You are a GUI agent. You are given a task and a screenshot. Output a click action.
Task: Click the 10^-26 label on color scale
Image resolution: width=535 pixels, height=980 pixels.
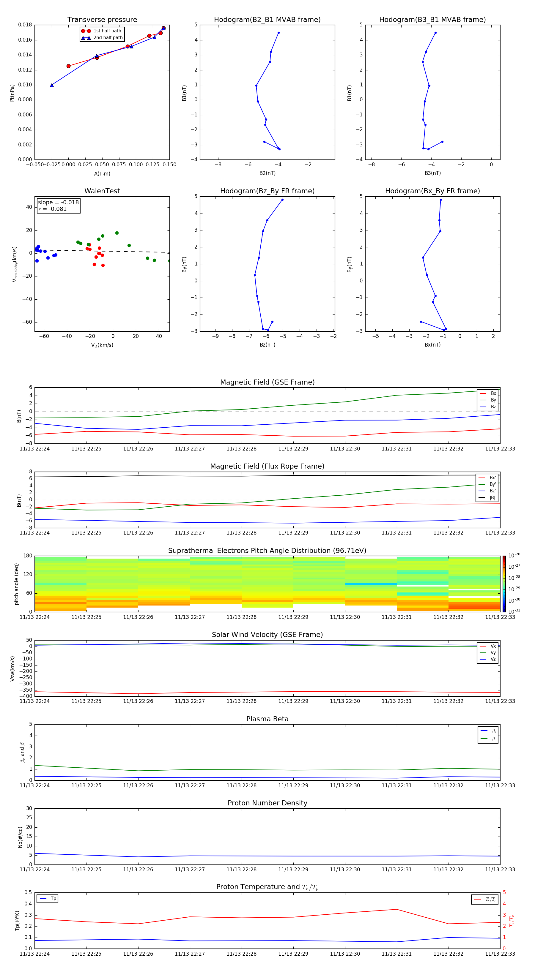point(514,555)
